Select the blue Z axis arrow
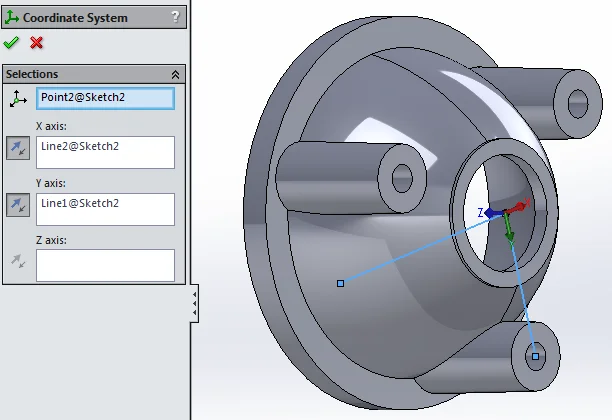This screenshot has height=420, width=612. click(x=489, y=213)
